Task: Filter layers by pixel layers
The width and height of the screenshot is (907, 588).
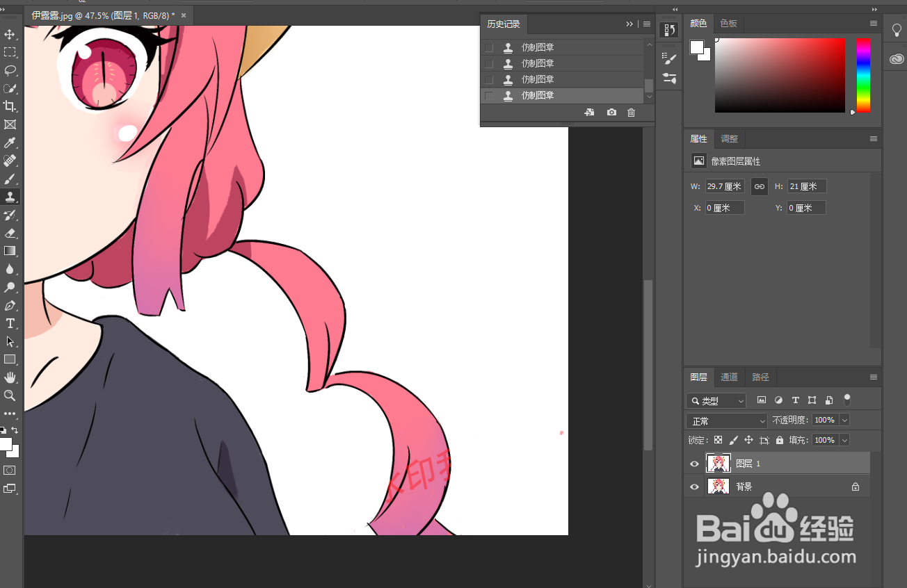Action: (762, 400)
